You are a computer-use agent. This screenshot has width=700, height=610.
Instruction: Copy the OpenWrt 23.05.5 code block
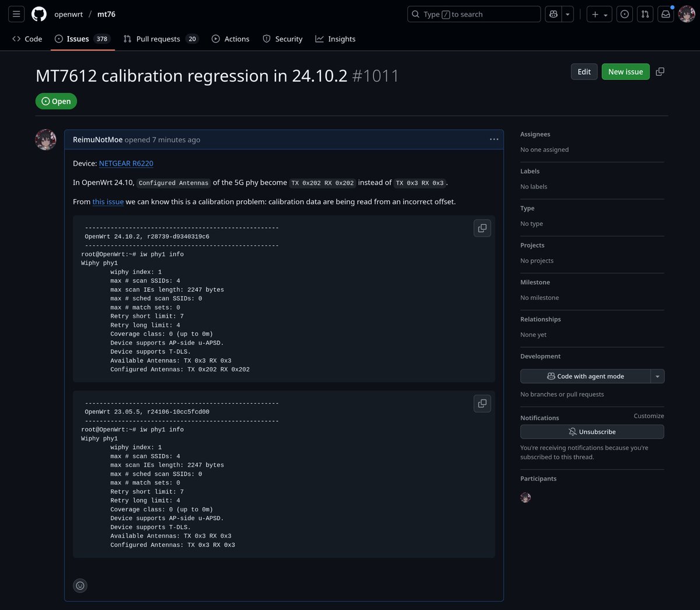pos(482,403)
